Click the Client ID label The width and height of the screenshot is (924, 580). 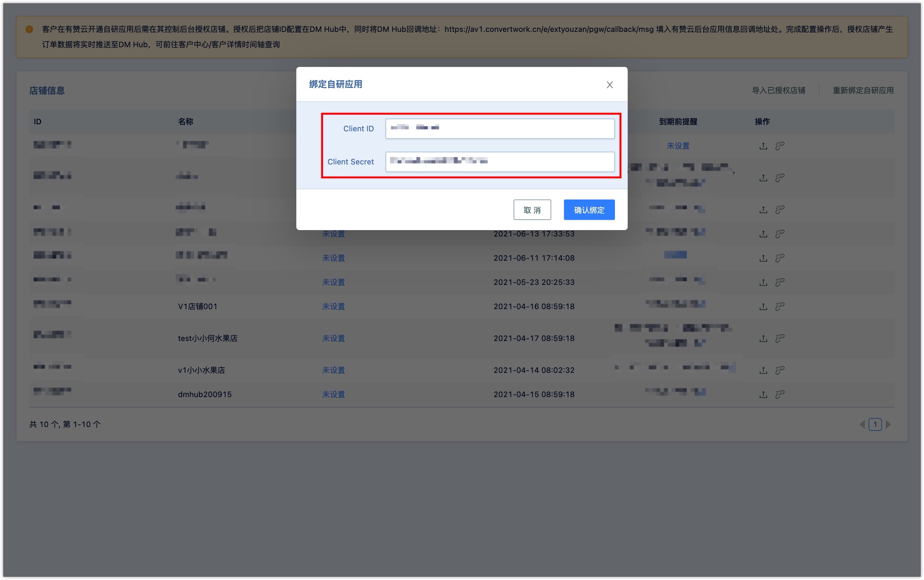358,128
